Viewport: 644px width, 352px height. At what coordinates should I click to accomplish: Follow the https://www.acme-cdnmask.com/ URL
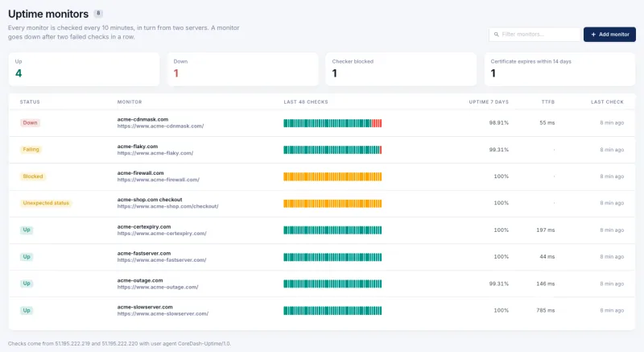[160, 126]
